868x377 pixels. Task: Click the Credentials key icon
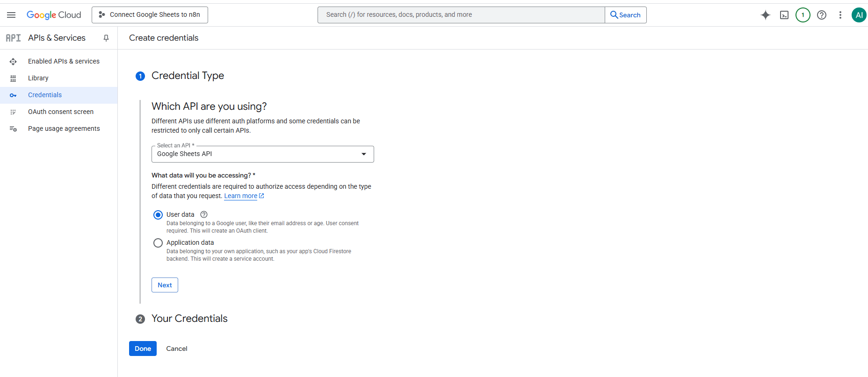pyautogui.click(x=13, y=95)
